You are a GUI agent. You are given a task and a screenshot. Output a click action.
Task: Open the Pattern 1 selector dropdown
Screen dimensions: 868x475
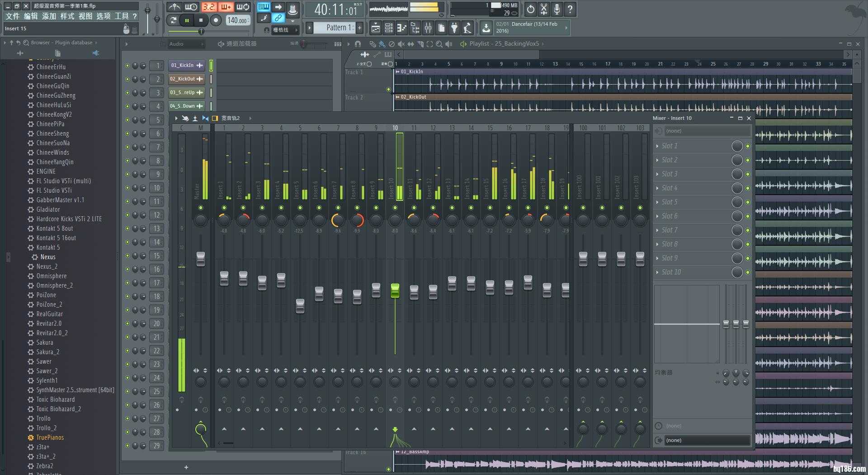click(x=335, y=28)
